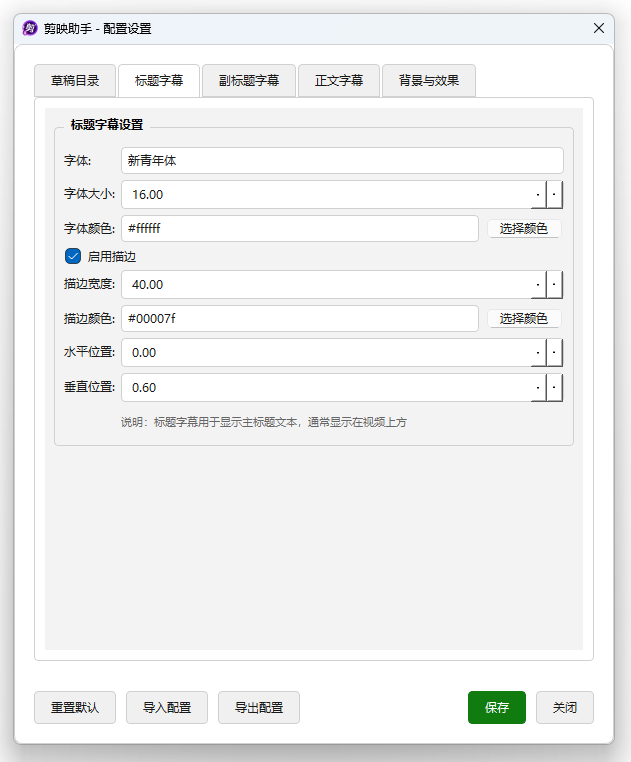Focus the 字体 name input field
The image size is (631, 762).
coord(341,160)
